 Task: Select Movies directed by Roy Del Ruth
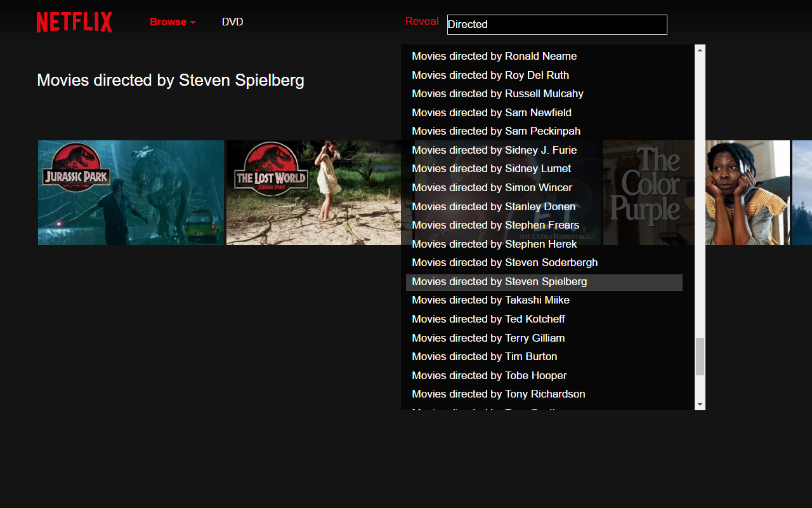(x=544, y=75)
